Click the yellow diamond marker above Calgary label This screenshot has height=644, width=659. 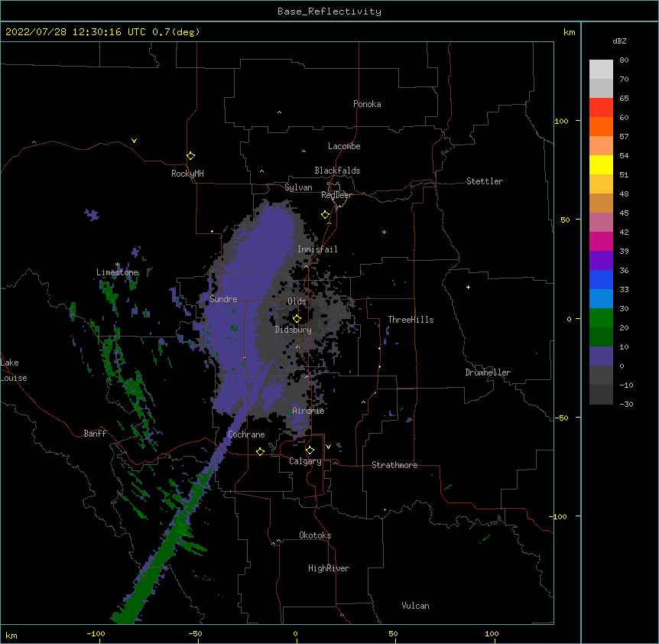tap(310, 450)
